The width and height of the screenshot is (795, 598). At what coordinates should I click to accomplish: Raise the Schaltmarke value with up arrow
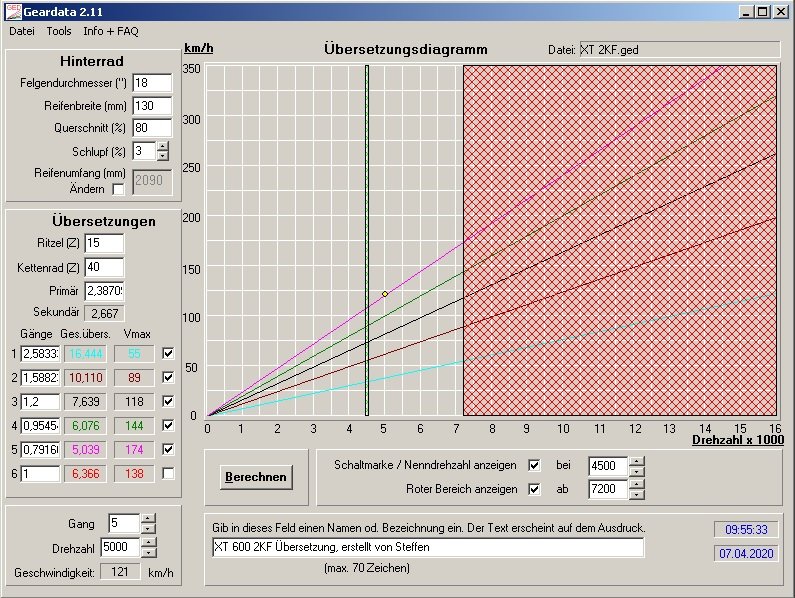[637, 460]
